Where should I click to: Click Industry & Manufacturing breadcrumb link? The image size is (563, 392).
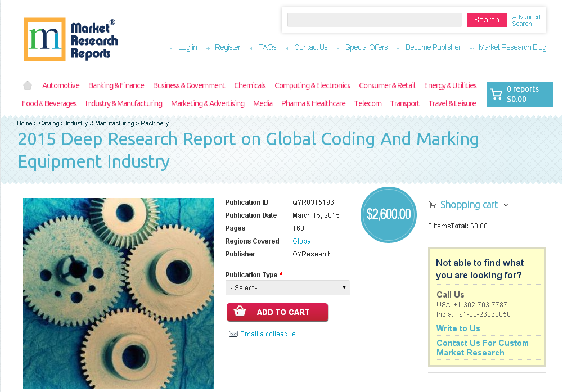coord(100,123)
